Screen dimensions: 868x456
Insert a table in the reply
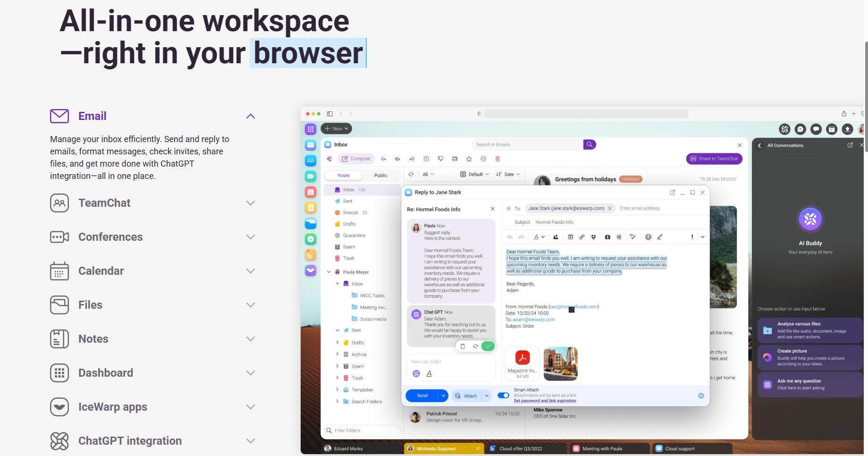[x=570, y=237]
